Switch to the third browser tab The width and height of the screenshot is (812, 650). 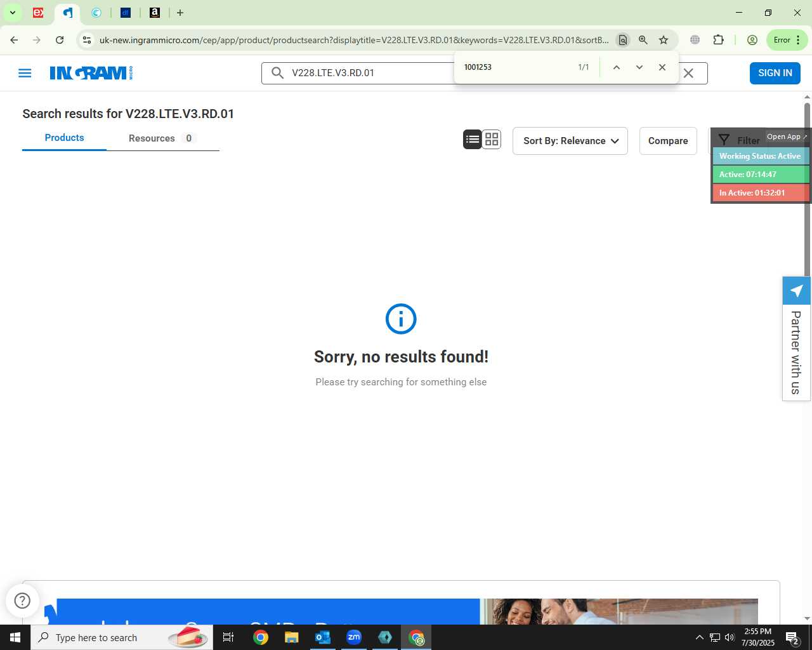point(96,13)
